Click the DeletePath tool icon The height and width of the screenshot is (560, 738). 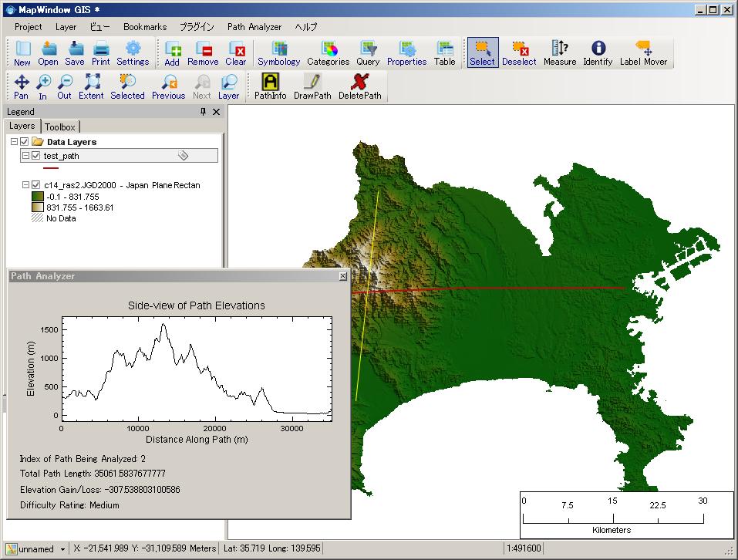(359, 83)
